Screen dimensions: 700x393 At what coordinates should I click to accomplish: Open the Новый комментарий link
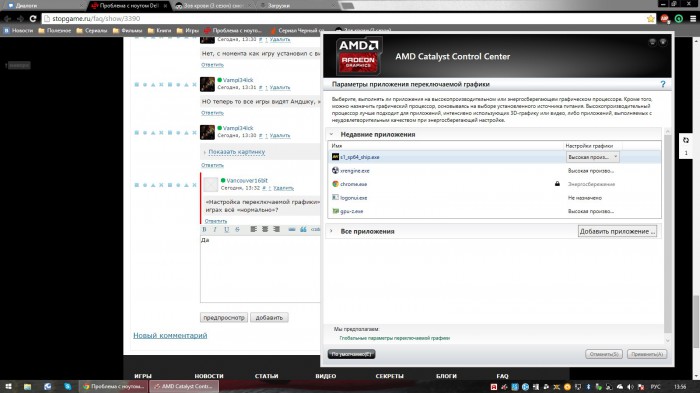[x=170, y=335]
